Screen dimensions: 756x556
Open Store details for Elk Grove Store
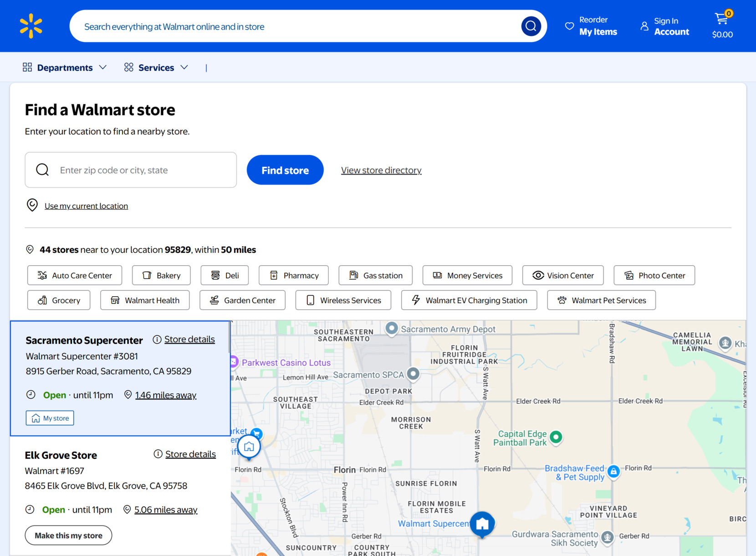(190, 454)
